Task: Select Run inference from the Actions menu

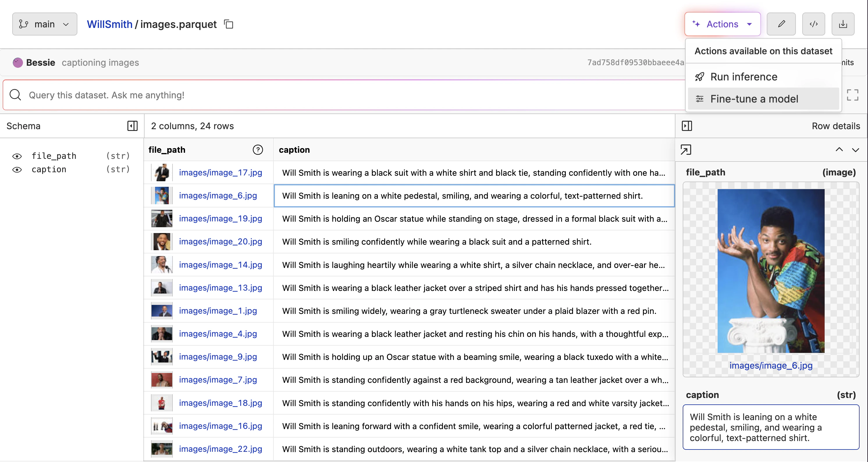Action: [x=744, y=77]
